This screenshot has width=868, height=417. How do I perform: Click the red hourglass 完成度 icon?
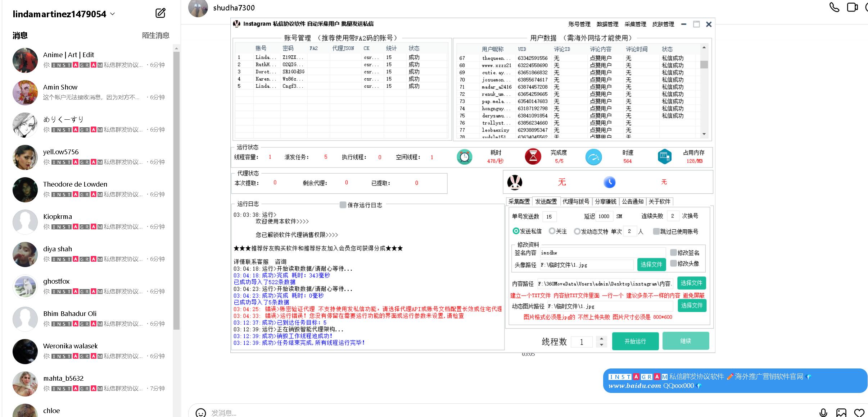[x=533, y=157]
